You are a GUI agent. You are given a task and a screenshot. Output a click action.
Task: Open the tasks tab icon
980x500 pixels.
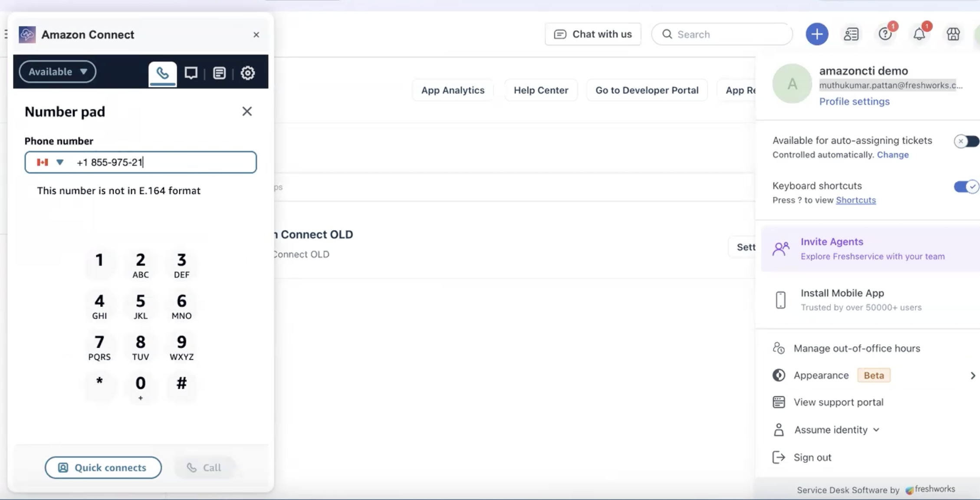[x=219, y=73]
